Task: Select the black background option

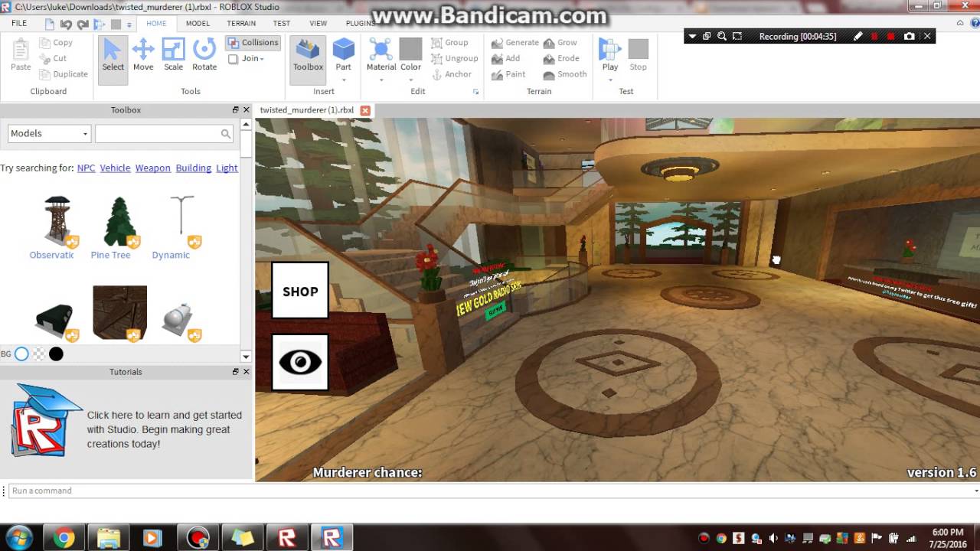Action: [56, 354]
